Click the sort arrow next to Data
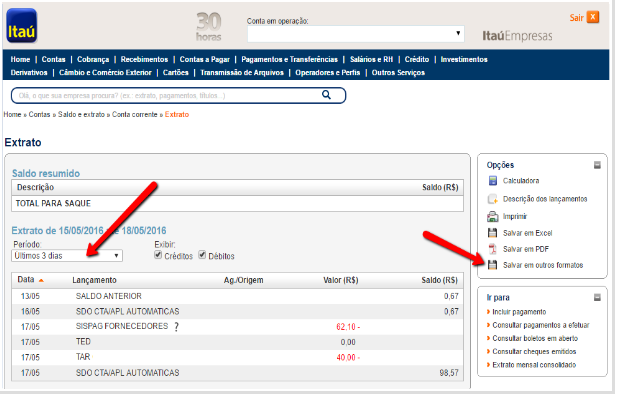The height and width of the screenshot is (397, 617). (41, 281)
